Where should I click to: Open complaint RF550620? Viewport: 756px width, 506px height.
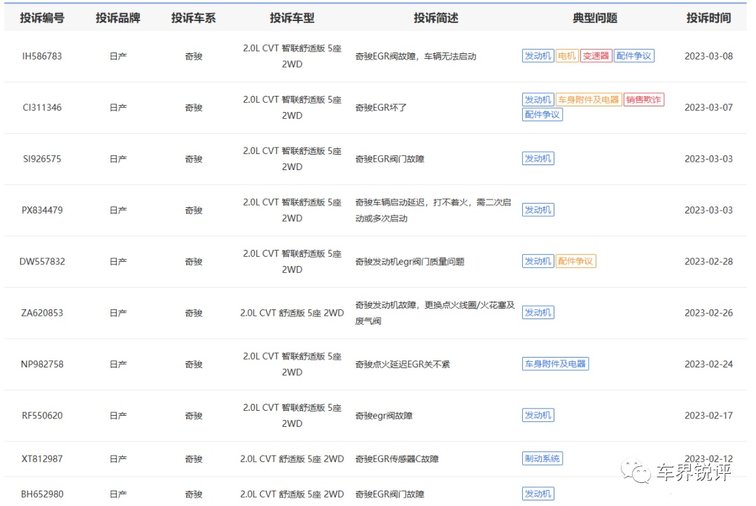[42, 416]
